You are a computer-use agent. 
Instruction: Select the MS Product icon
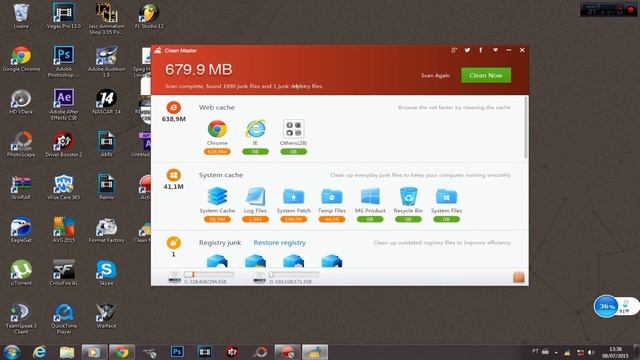(370, 196)
